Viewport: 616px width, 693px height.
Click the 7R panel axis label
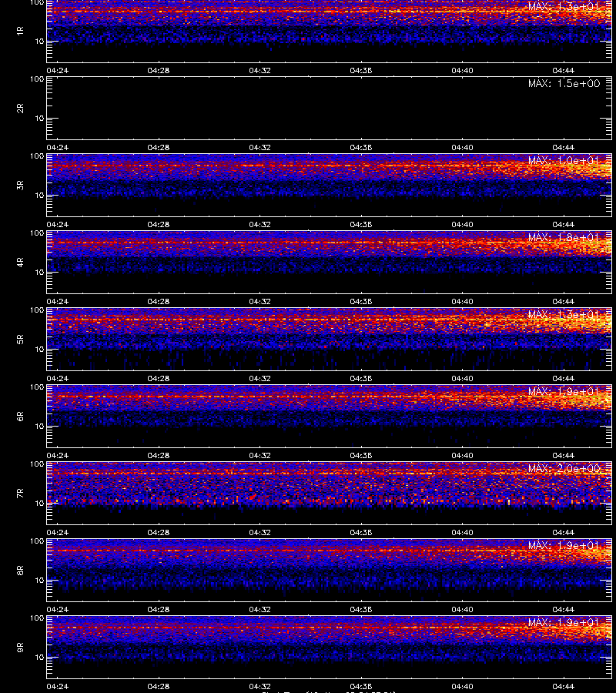click(x=20, y=494)
